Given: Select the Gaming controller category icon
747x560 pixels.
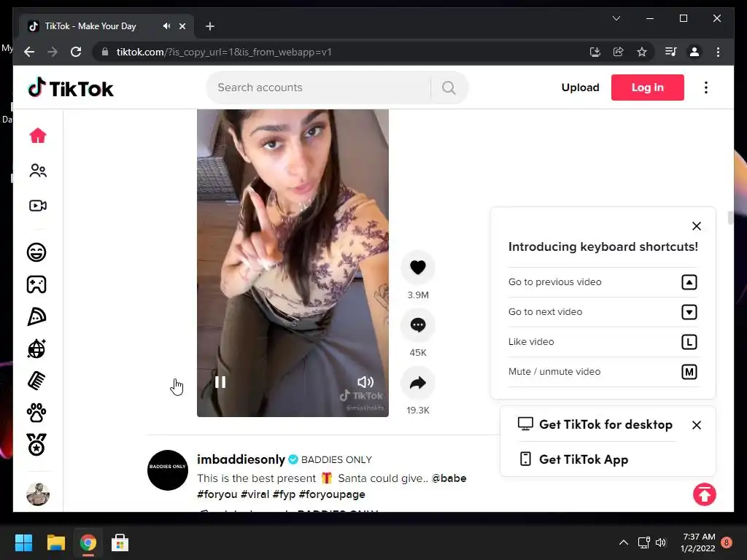Looking at the screenshot, I should point(36,284).
